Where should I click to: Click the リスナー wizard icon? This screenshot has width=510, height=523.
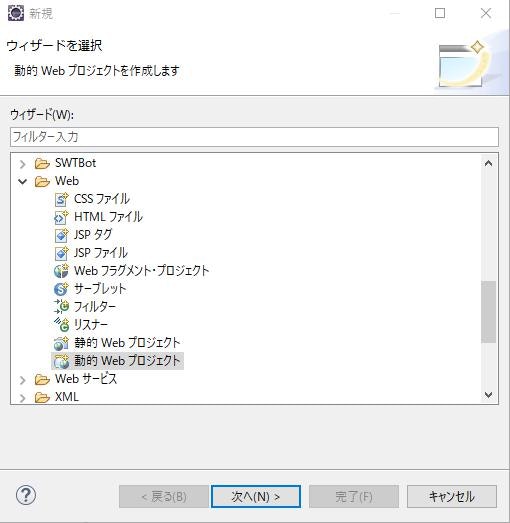coord(61,325)
